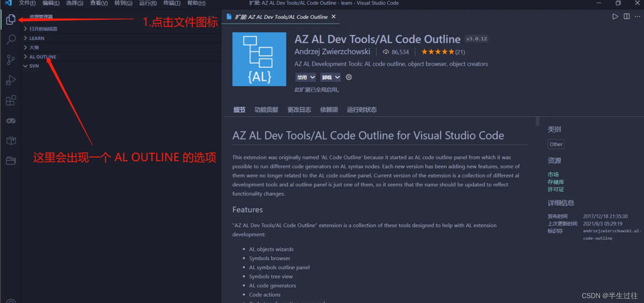The image size is (644, 303).
Task: Click the 'Code actions' list item
Action: pyautogui.click(x=265, y=294)
